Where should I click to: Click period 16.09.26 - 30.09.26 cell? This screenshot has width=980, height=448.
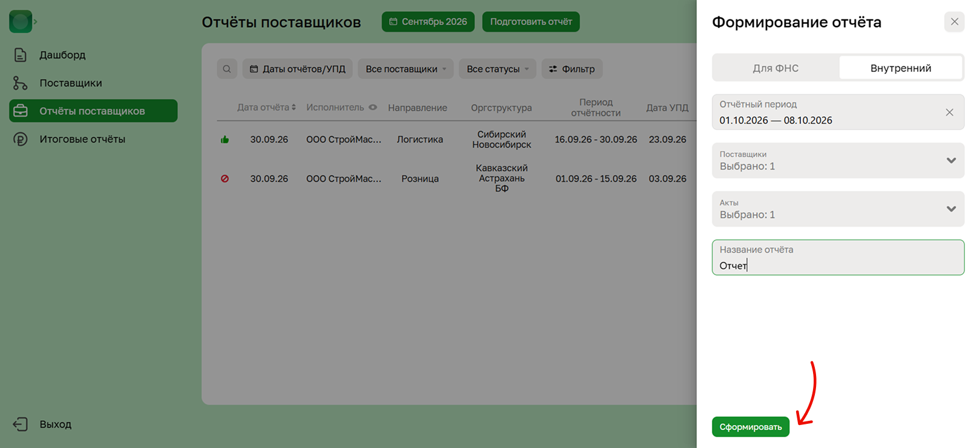[x=596, y=140]
